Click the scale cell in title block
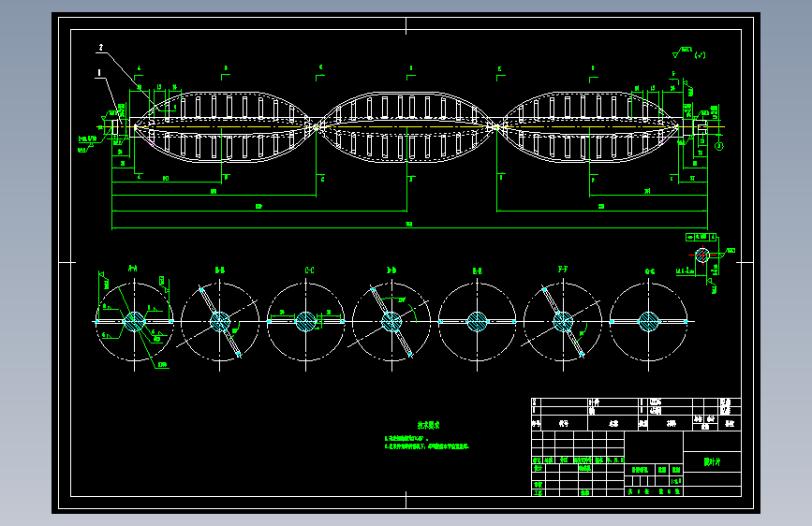This screenshot has height=526, width=812. click(676, 481)
